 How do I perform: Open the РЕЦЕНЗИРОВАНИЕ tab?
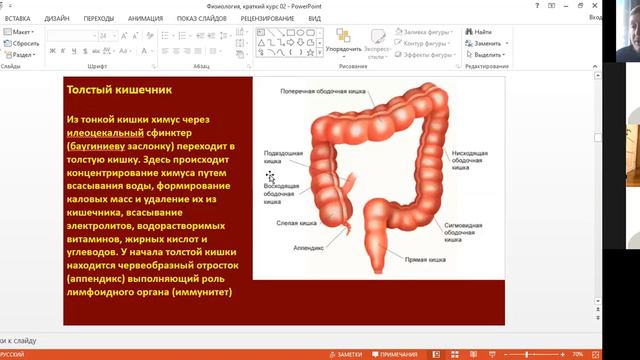267,18
